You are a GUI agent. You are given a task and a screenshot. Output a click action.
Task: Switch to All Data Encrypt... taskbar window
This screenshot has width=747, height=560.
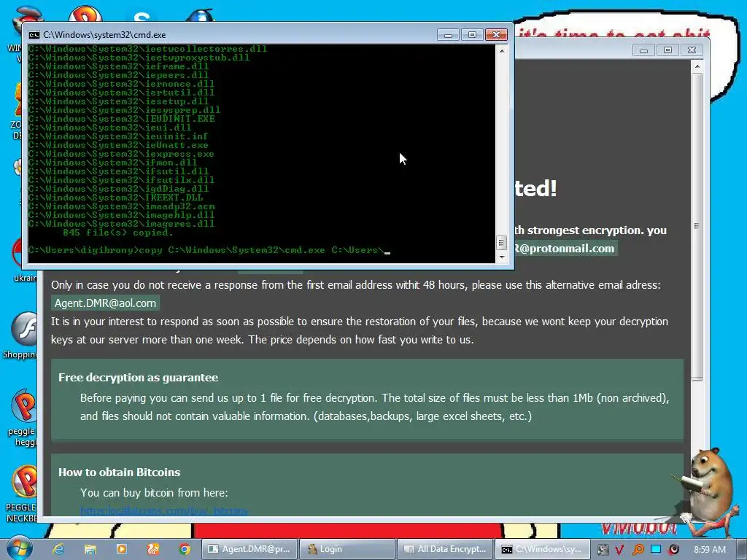point(446,549)
